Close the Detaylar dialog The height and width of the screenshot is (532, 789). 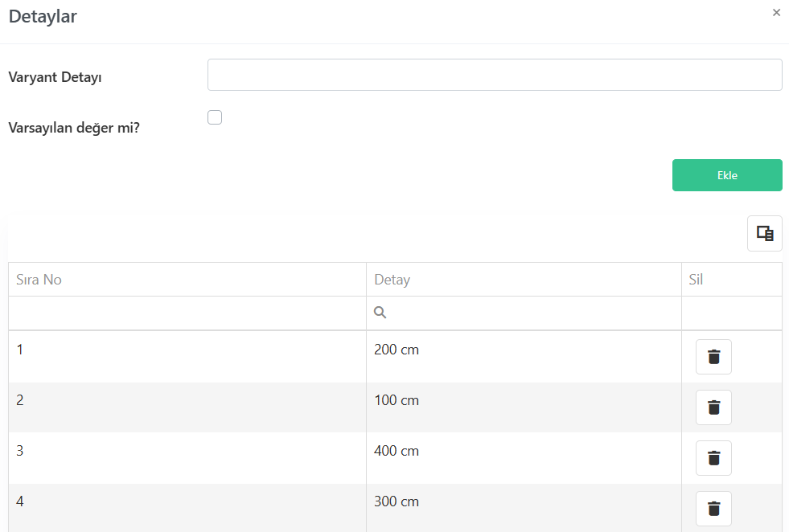[x=776, y=13]
